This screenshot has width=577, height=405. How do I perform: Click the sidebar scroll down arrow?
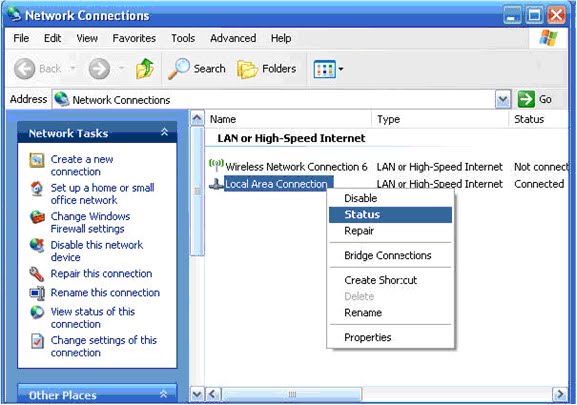[197, 395]
